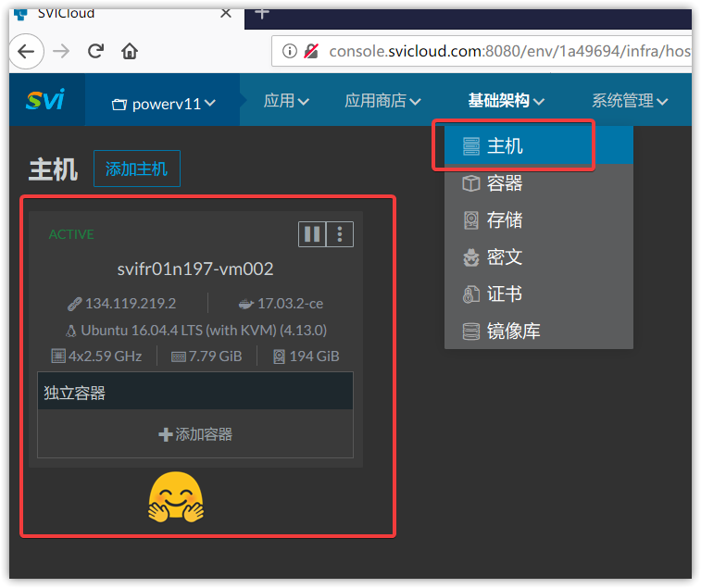Open the host's three-dot actions menu

click(340, 234)
